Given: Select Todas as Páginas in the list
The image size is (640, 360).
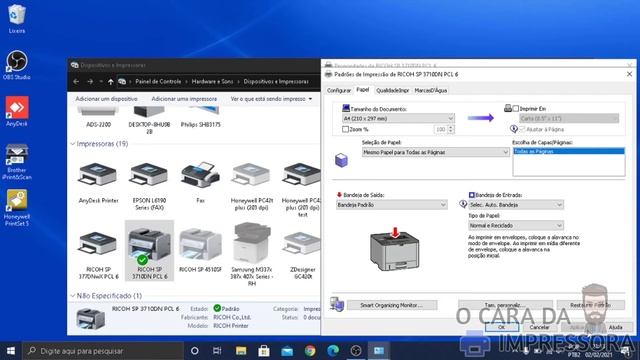Looking at the screenshot, I should coord(569,151).
